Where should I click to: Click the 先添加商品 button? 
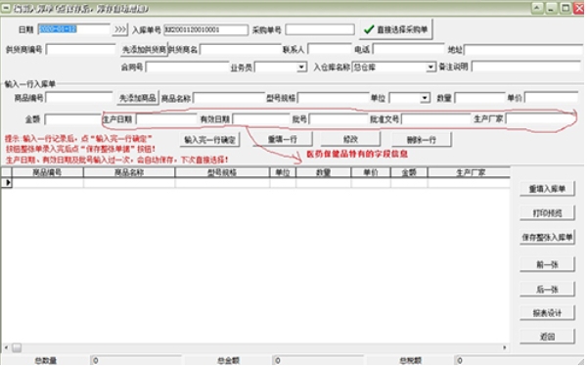click(x=137, y=98)
